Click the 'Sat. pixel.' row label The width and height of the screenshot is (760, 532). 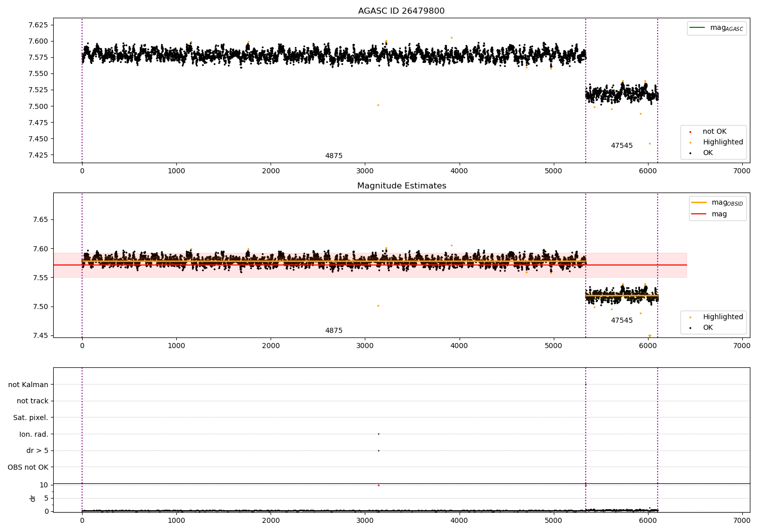click(x=31, y=418)
